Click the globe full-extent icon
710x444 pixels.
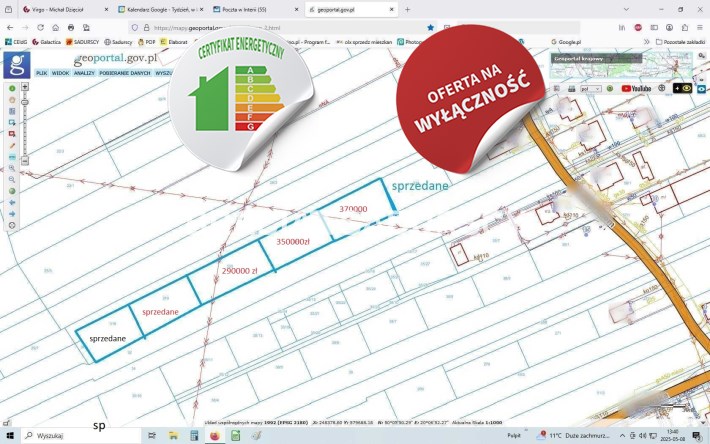(12, 190)
